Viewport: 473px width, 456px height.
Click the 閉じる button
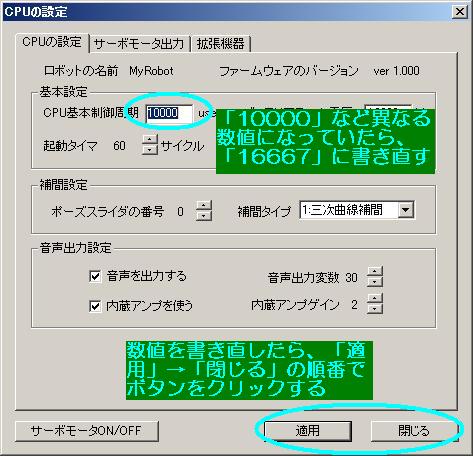(414, 431)
